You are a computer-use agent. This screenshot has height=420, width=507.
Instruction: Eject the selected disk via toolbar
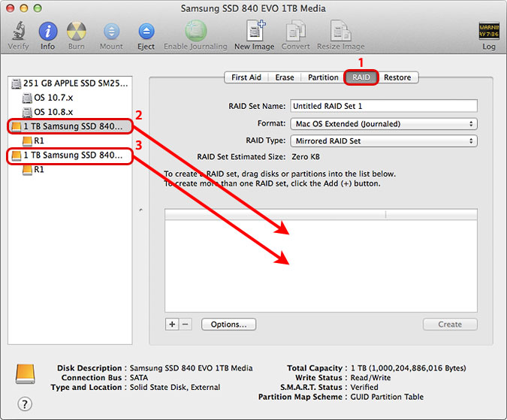[x=146, y=32]
